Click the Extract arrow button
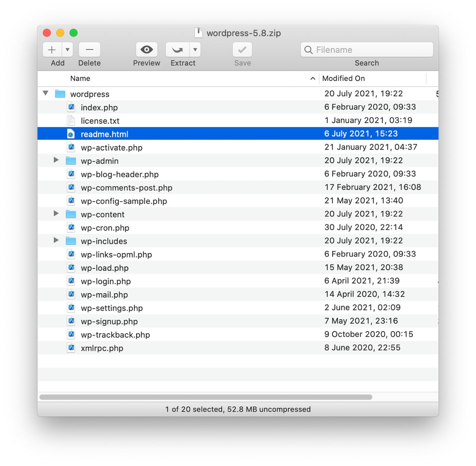The width and height of the screenshot is (476, 466). pos(177,49)
